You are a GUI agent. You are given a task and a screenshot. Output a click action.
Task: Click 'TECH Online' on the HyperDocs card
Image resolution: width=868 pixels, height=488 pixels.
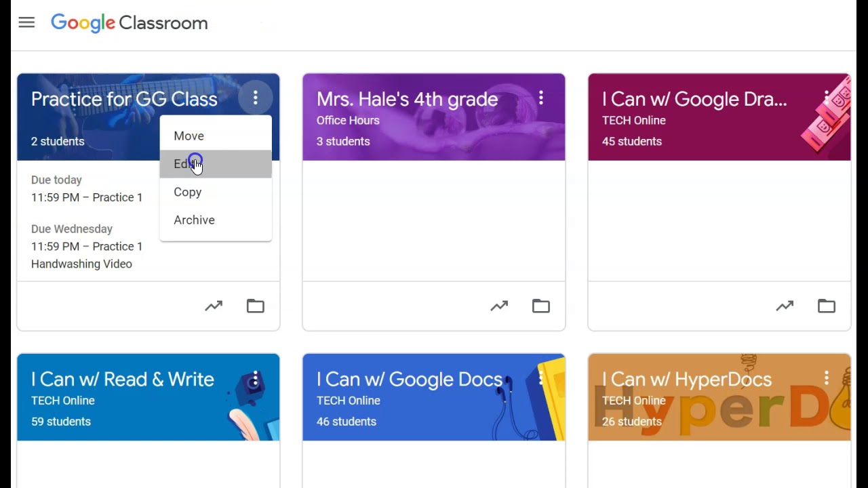[x=634, y=401]
